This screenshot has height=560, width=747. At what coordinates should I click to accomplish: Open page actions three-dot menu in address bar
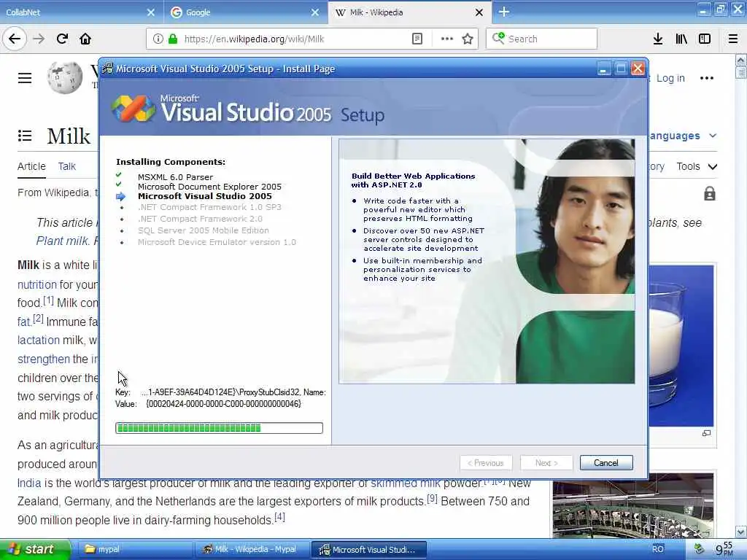click(x=447, y=39)
